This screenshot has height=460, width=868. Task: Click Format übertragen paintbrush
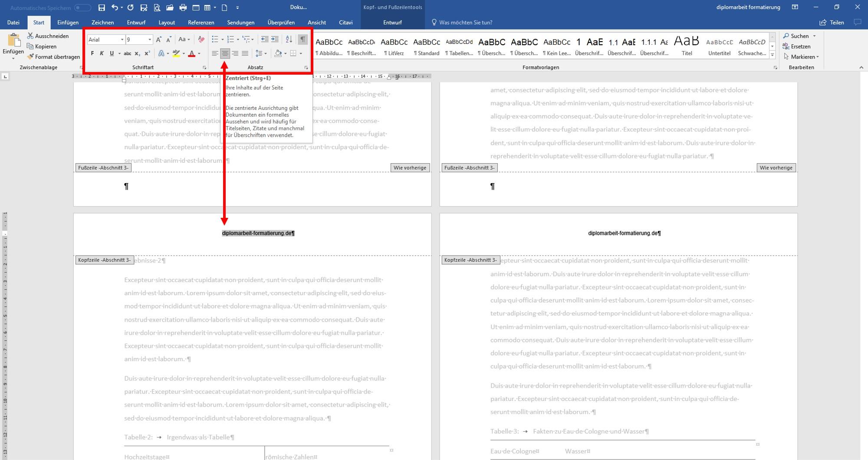53,57
